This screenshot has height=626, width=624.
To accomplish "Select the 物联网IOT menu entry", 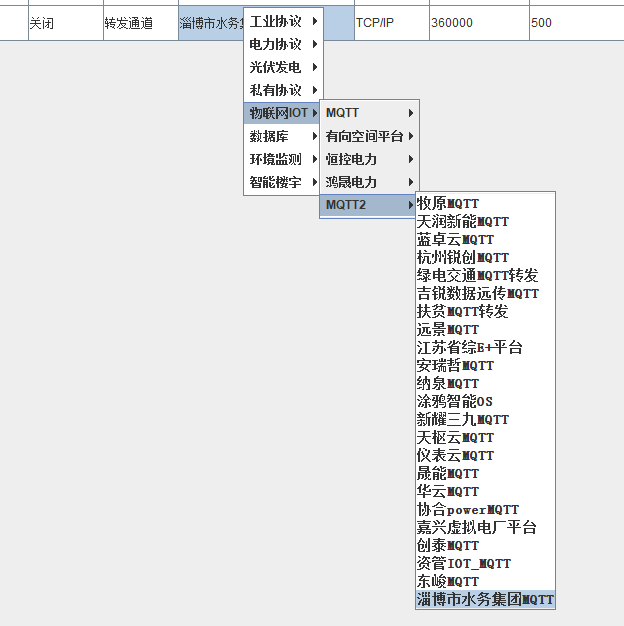I will point(281,113).
